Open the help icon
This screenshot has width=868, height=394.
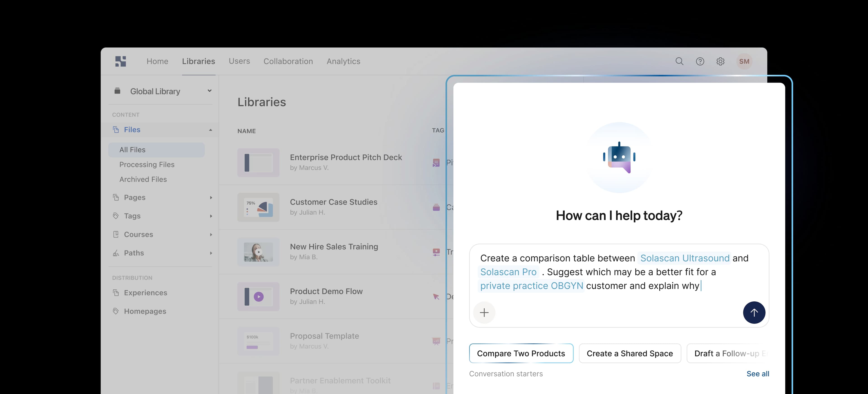point(700,61)
